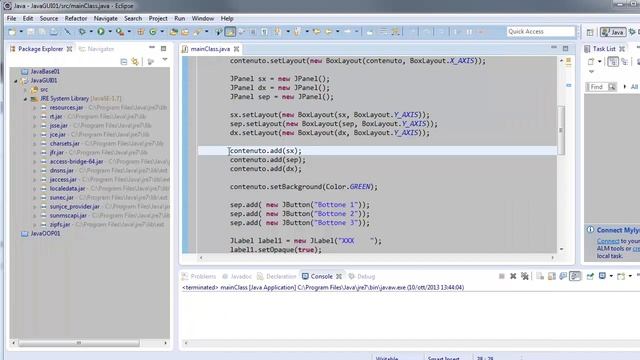Open the Display Selected Console dropdown
640x360 pixels.
pyautogui.click(x=611, y=276)
